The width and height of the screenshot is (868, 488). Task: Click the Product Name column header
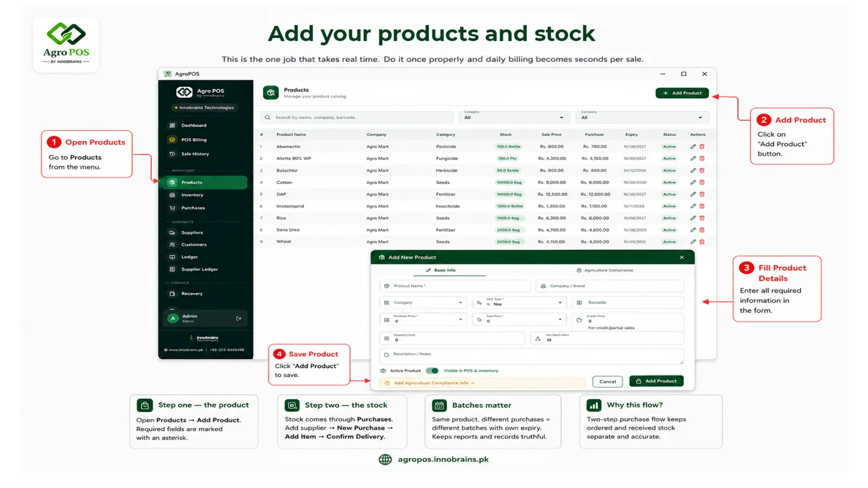point(291,134)
